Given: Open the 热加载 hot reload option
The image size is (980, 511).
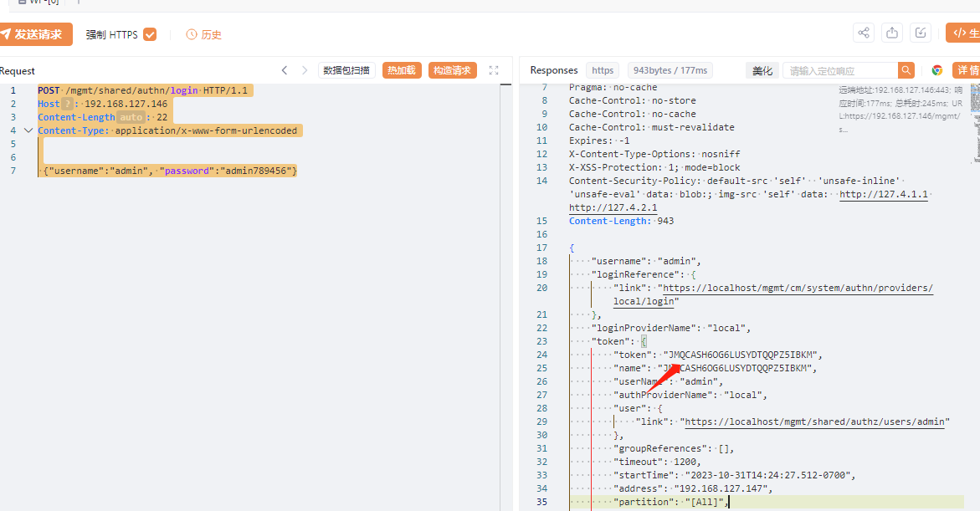Looking at the screenshot, I should [x=402, y=70].
